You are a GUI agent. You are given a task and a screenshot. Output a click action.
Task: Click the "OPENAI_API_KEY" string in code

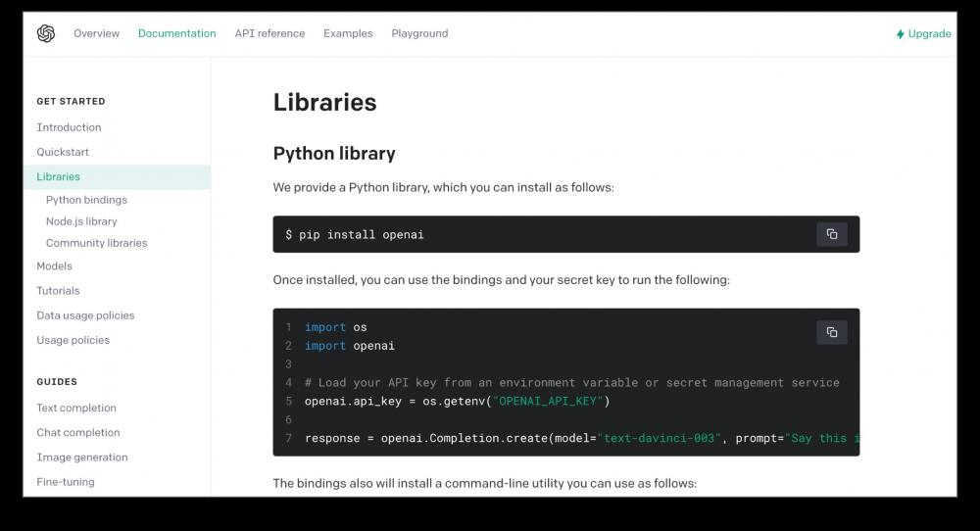click(x=548, y=401)
